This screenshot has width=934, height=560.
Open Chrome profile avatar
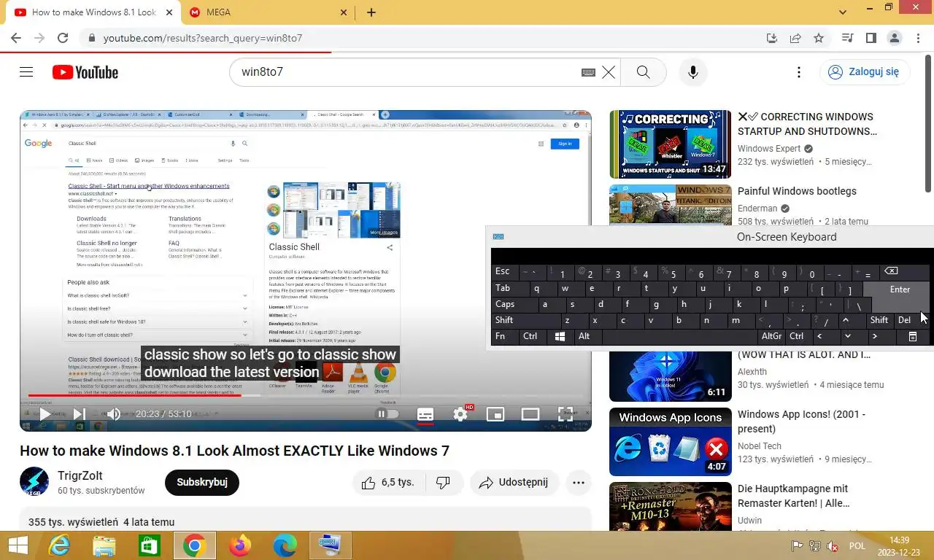pyautogui.click(x=895, y=38)
